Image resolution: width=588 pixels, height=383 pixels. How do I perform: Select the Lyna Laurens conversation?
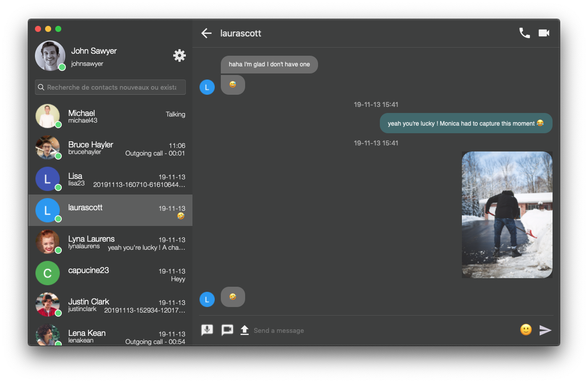point(110,242)
